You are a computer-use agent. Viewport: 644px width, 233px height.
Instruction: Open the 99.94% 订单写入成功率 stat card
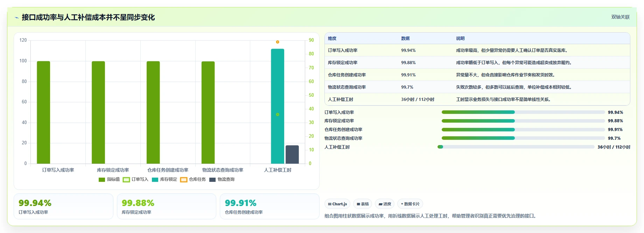tap(63, 206)
